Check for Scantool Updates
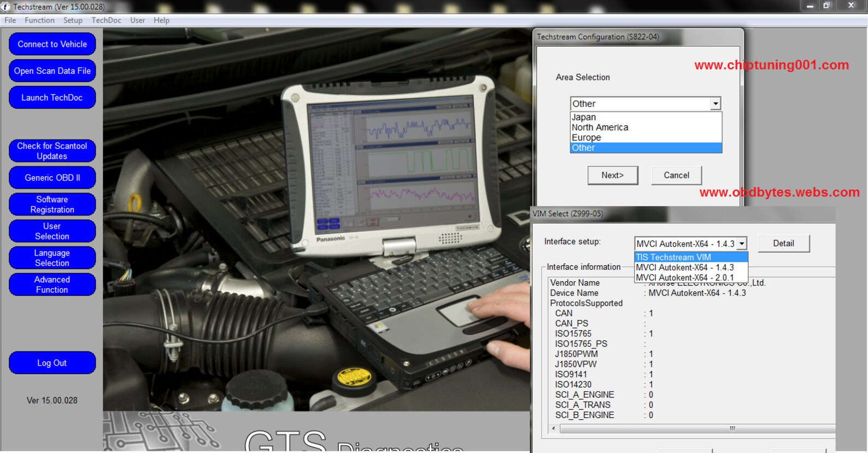Viewport: 868px width, 453px height. point(52,151)
